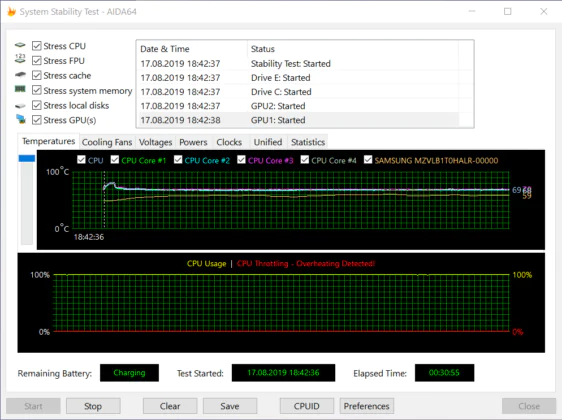Toggle Stress system memory checkbox
This screenshot has width=562, height=420.
tap(37, 90)
